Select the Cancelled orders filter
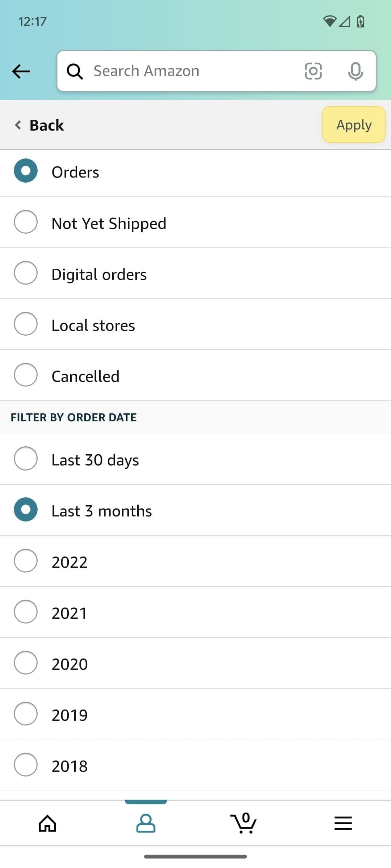Image resolution: width=391 pixels, height=868 pixels. pos(85,376)
